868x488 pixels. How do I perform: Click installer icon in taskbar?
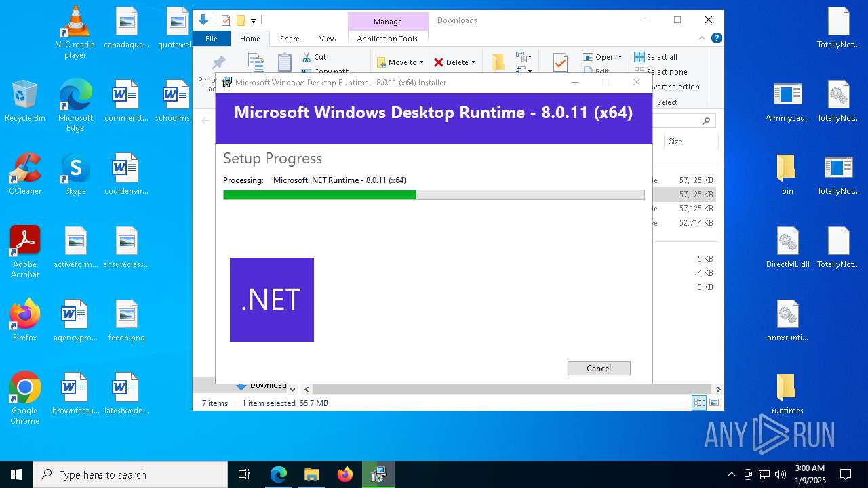pyautogui.click(x=378, y=474)
